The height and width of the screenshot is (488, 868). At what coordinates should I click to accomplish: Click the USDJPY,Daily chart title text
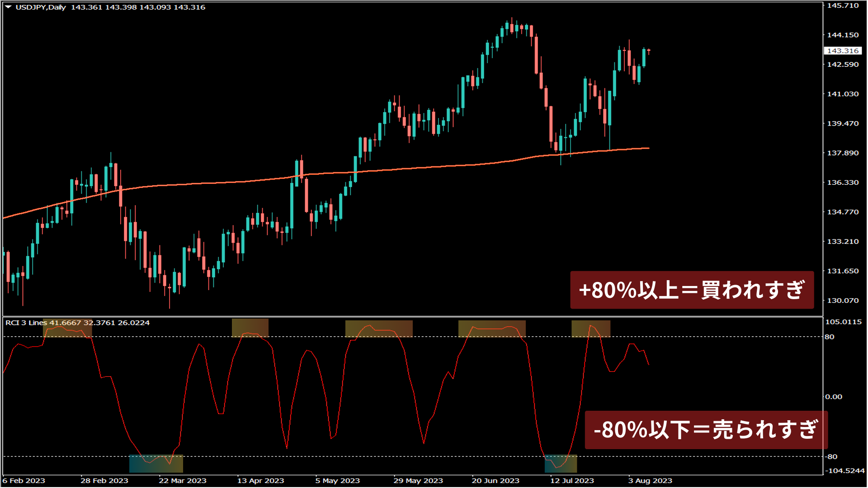pyautogui.click(x=41, y=7)
